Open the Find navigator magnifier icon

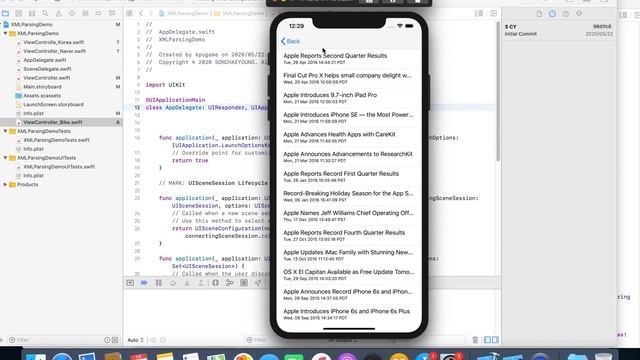[45, 13]
